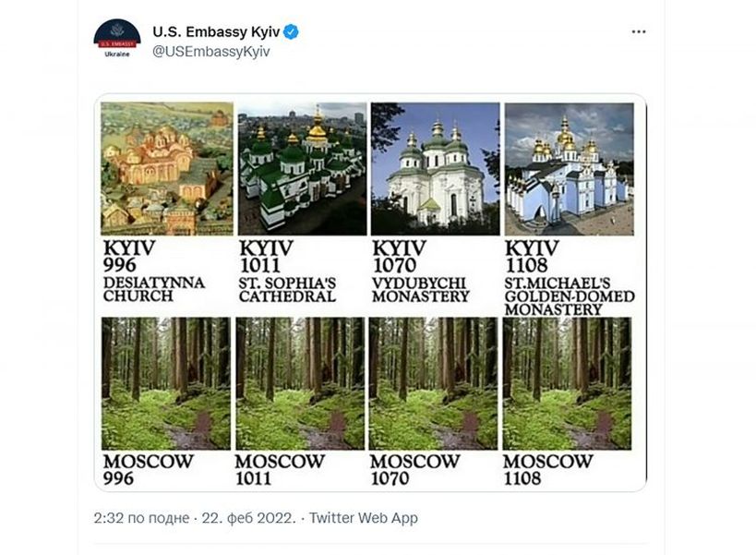This screenshot has height=555, width=756.
Task: Open the Vydubychi Monastery 1070 picture
Action: coord(436,169)
